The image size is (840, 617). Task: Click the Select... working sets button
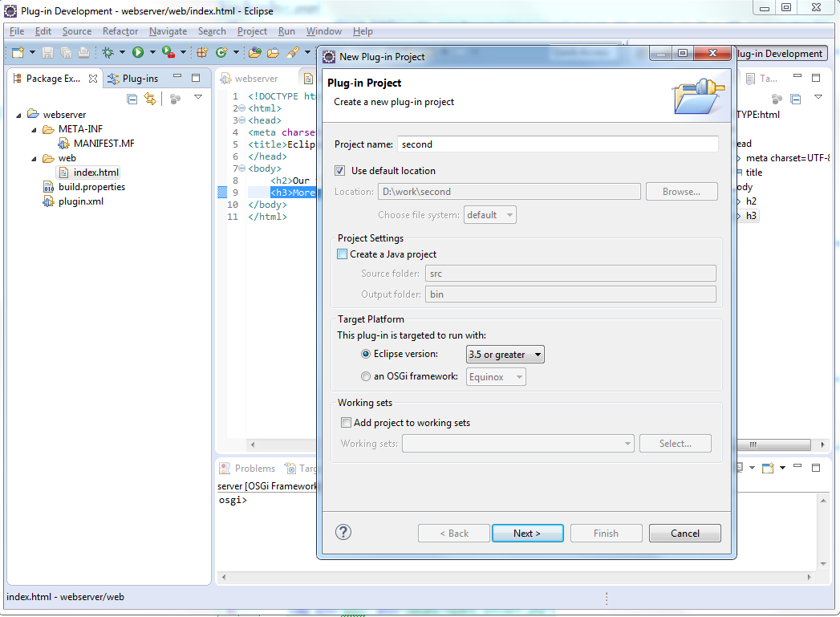click(675, 444)
